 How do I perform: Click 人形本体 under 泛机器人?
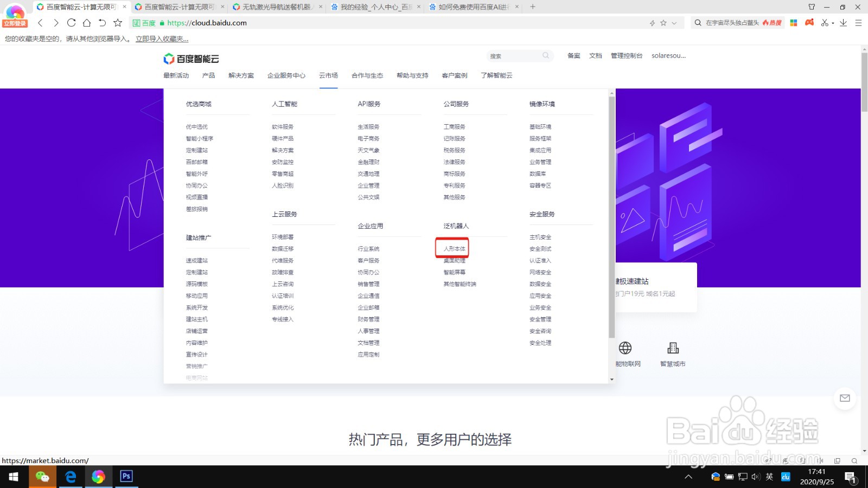tap(455, 248)
